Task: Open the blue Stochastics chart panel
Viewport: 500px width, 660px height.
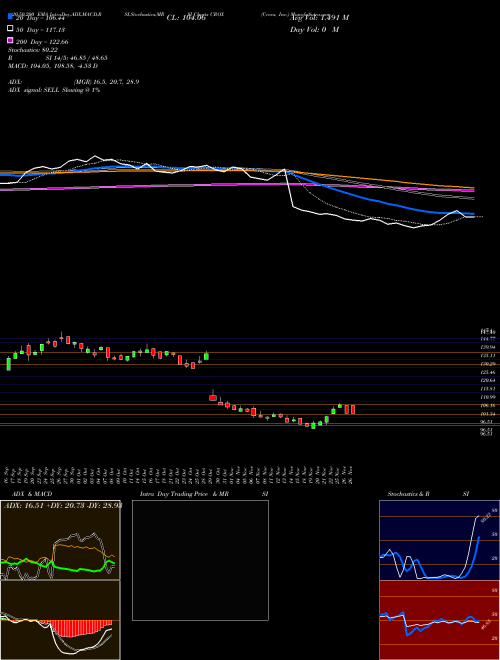Action: (439, 540)
